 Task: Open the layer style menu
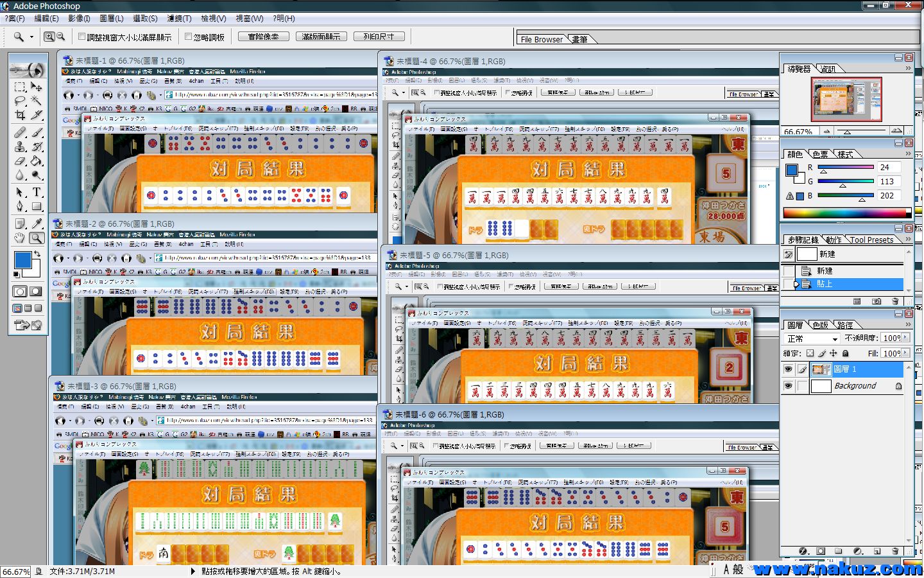click(803, 551)
